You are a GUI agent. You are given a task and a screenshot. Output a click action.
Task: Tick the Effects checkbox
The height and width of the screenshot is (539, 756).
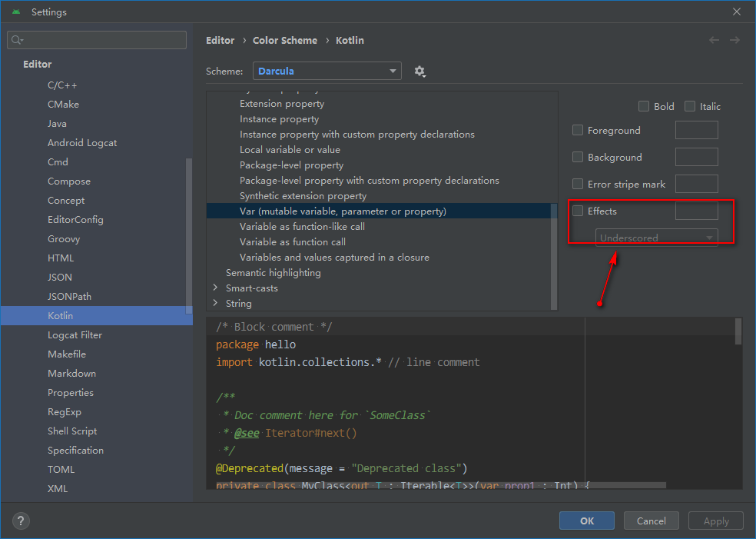tap(578, 211)
